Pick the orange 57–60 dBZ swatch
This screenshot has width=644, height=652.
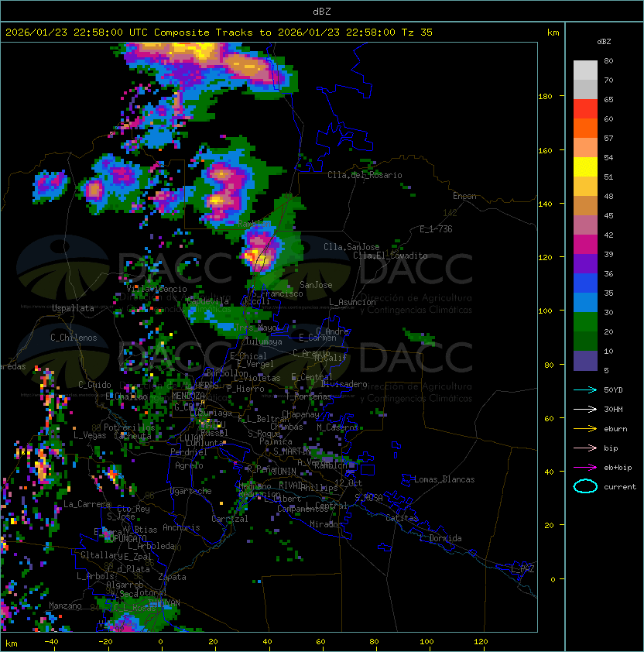pos(585,128)
